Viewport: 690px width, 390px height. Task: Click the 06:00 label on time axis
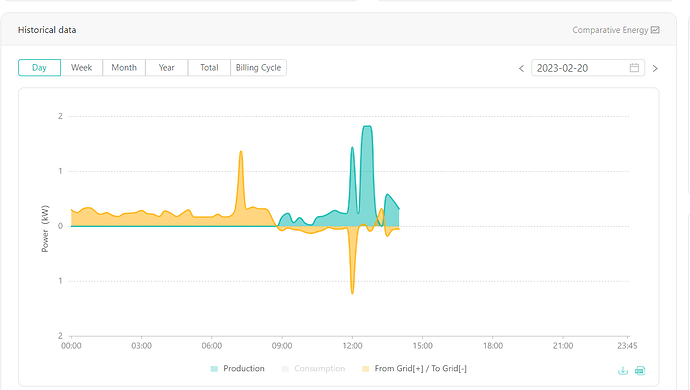pos(212,346)
